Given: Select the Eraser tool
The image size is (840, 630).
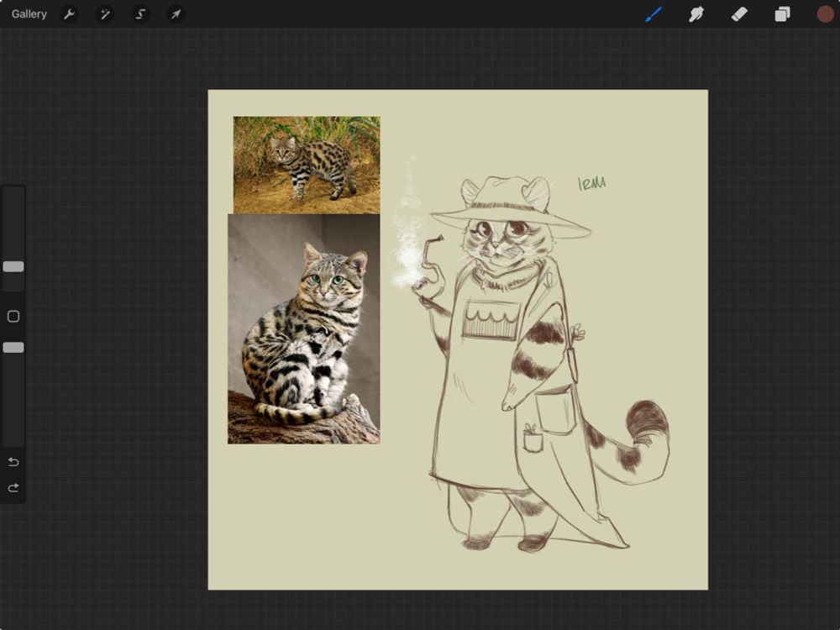Looking at the screenshot, I should 739,14.
